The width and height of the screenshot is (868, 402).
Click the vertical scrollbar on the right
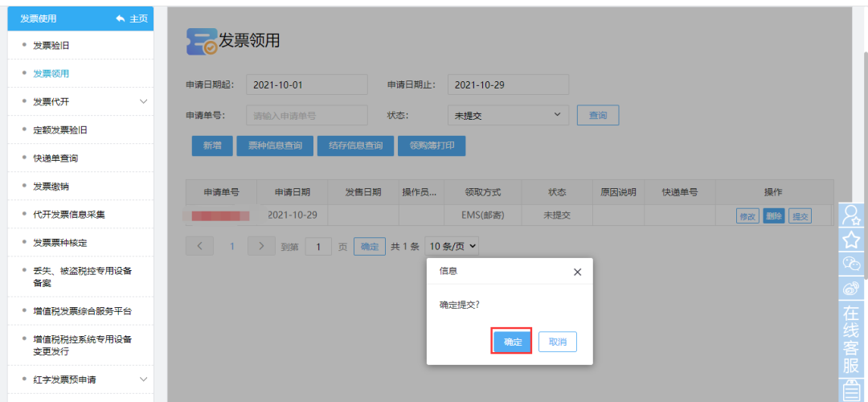coord(864,166)
